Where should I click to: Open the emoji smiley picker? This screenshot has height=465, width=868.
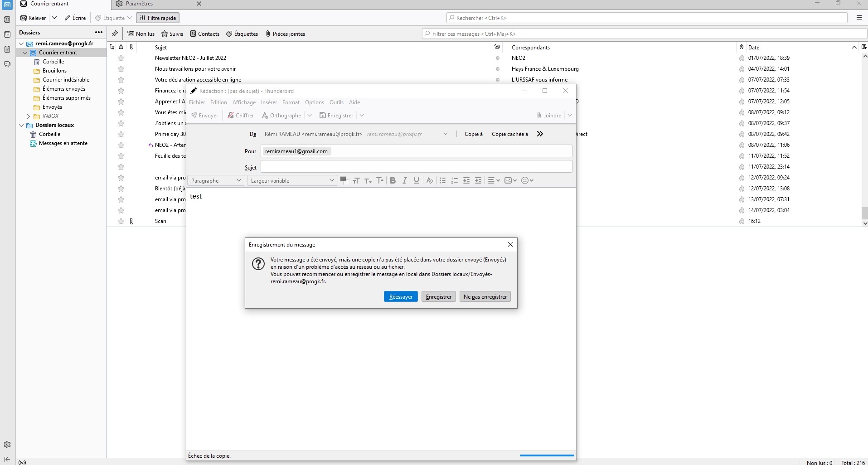[x=527, y=180]
